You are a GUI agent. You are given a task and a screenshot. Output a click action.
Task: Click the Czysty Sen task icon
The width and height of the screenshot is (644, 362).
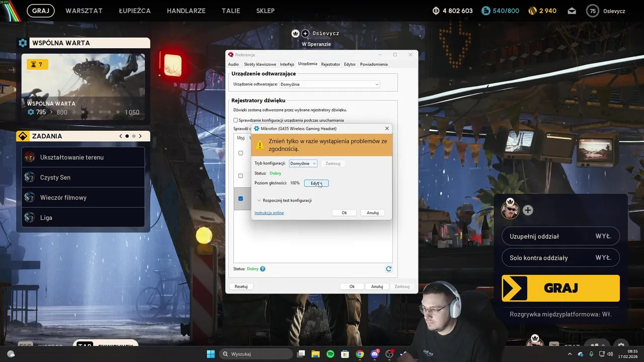pyautogui.click(x=30, y=177)
